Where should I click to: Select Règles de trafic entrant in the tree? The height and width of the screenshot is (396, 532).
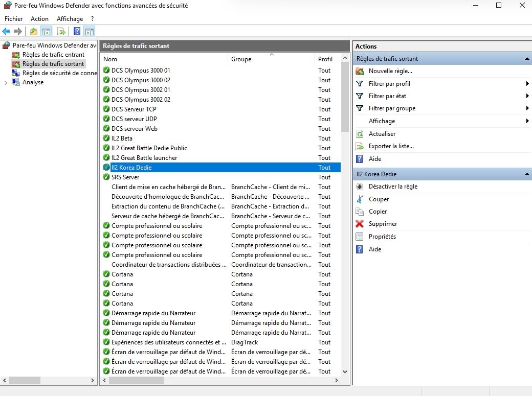coord(53,55)
